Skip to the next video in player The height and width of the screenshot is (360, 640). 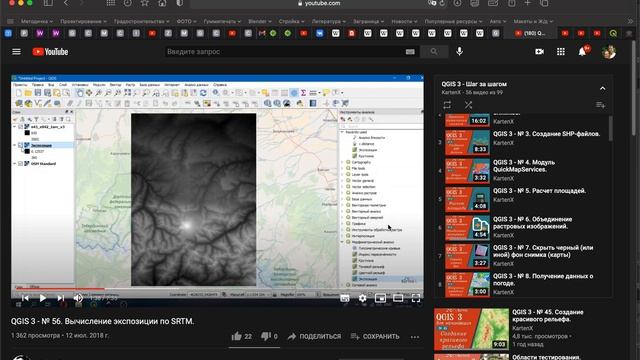point(60,298)
